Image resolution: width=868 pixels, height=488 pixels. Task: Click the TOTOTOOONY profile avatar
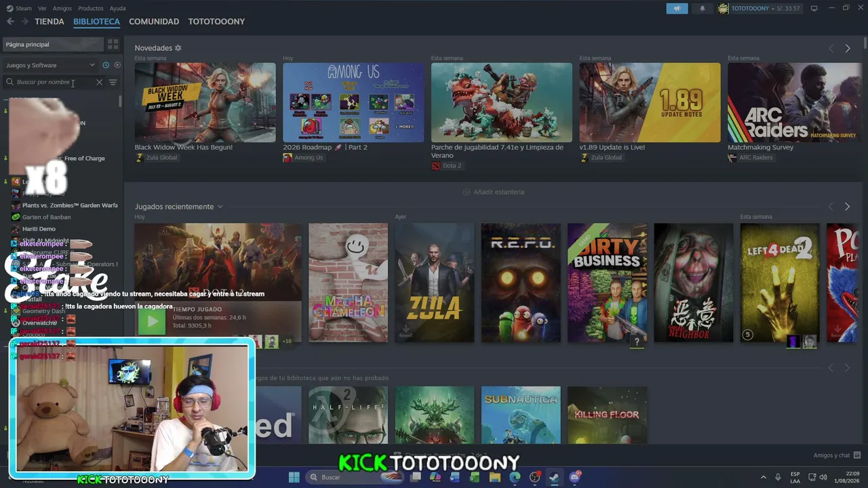click(x=724, y=8)
